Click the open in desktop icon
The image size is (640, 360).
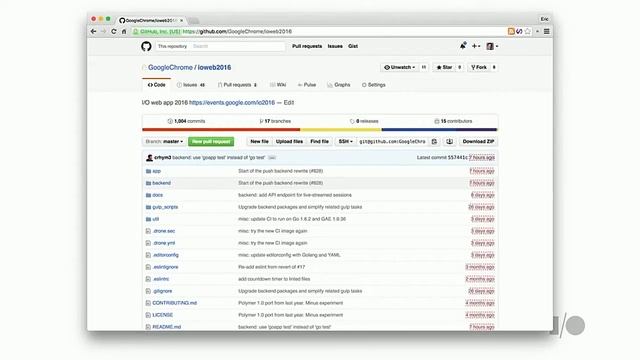point(449,142)
